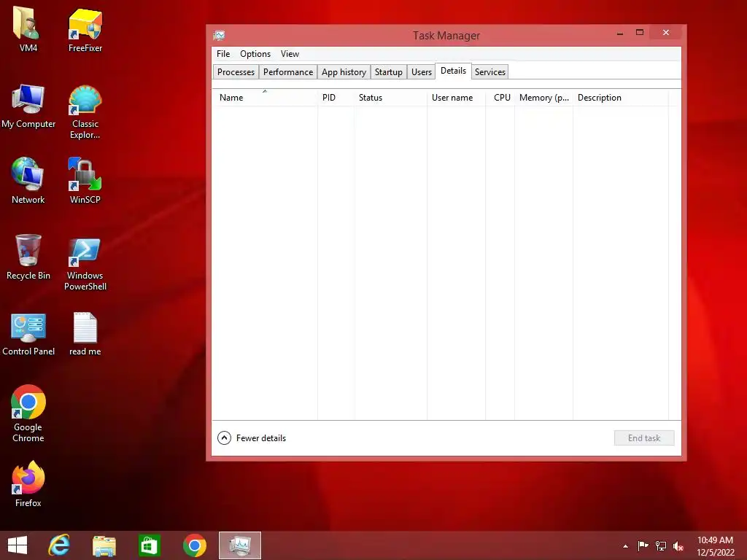Select the Network desktop icon
The image size is (747, 560).
point(28,181)
